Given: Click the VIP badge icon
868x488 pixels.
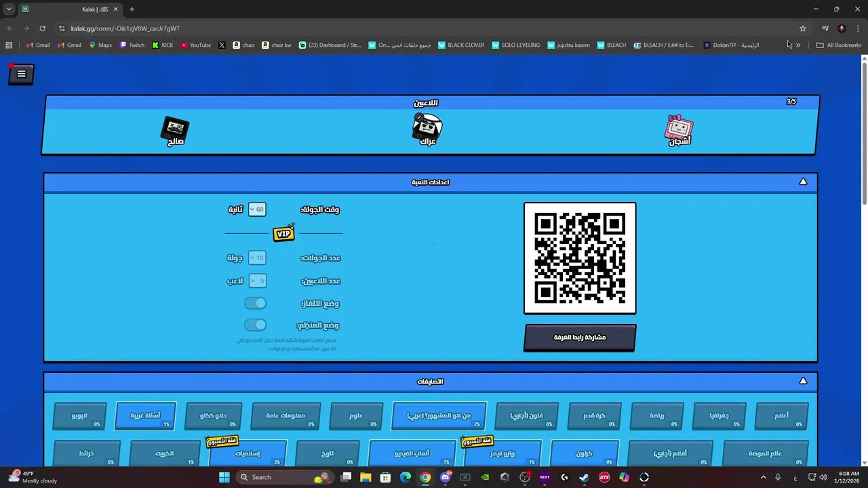Looking at the screenshot, I should 284,233.
